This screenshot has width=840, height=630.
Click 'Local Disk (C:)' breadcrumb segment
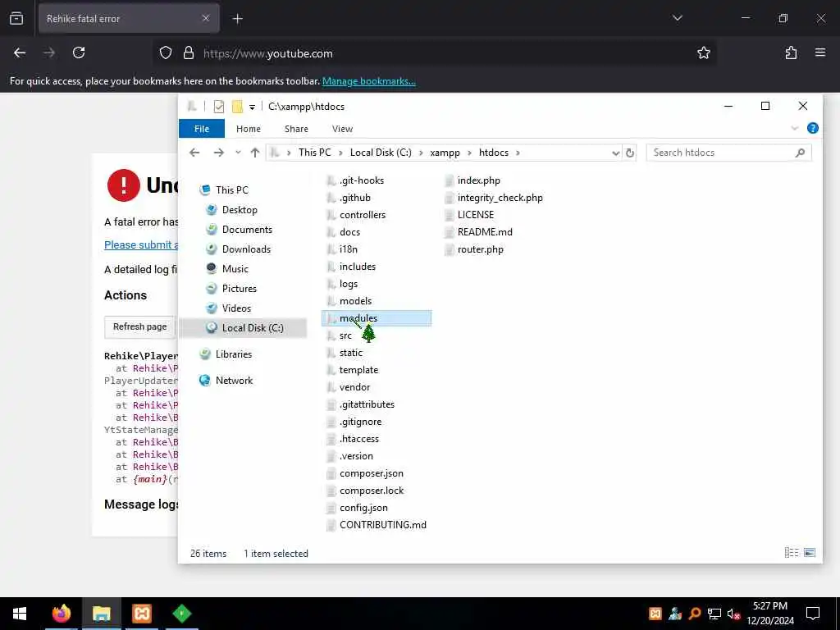coord(381,153)
